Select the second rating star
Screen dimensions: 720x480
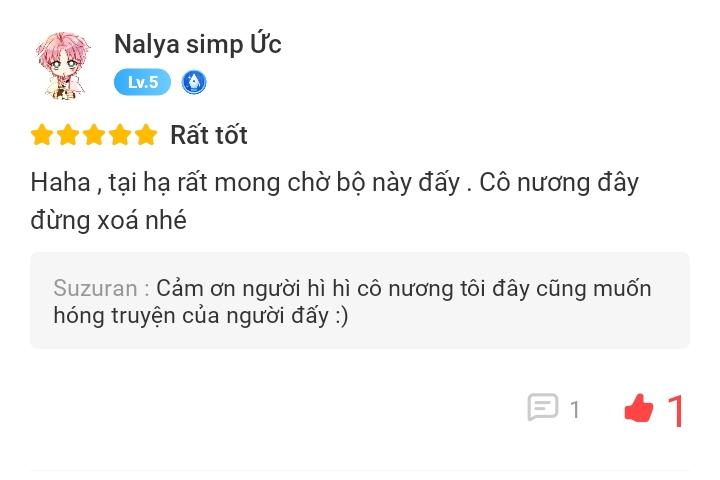(68, 135)
